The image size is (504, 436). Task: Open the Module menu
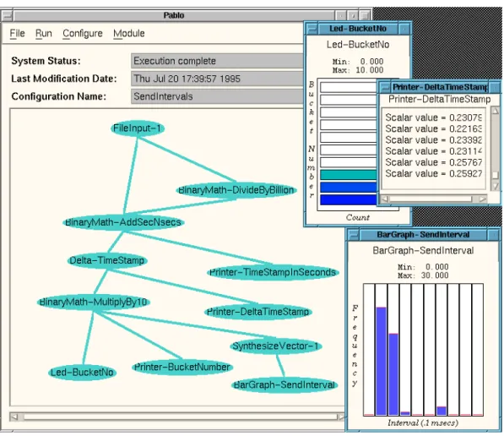click(x=129, y=33)
